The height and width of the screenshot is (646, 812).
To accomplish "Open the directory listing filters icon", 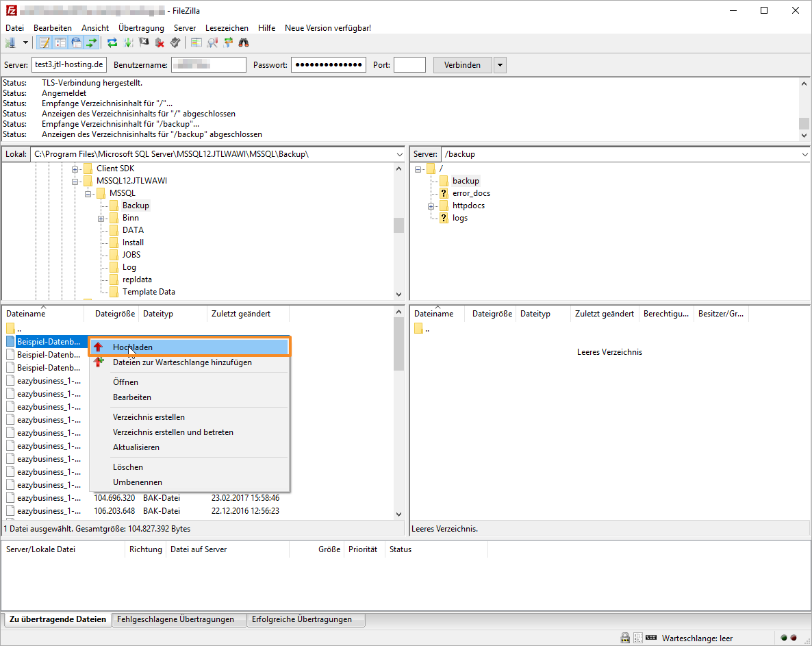I will pos(196,43).
